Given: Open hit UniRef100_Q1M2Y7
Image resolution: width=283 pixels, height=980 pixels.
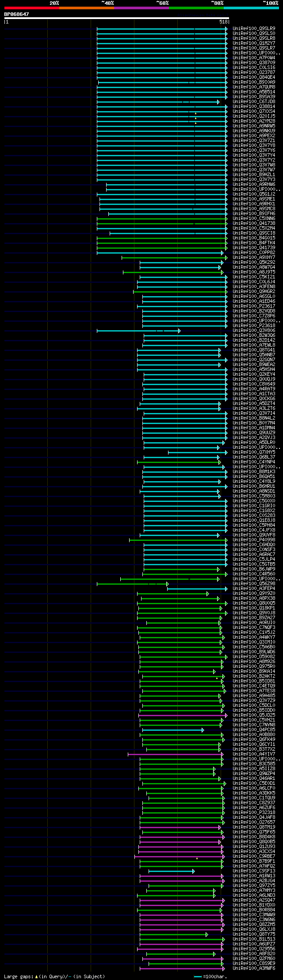Looking at the screenshot, I should (x=254, y=43).
